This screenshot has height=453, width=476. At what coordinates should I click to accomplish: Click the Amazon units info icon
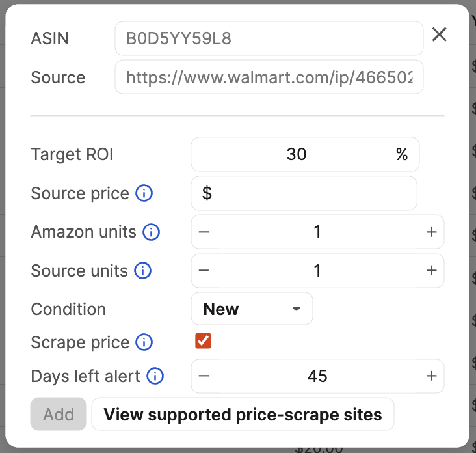tap(151, 232)
